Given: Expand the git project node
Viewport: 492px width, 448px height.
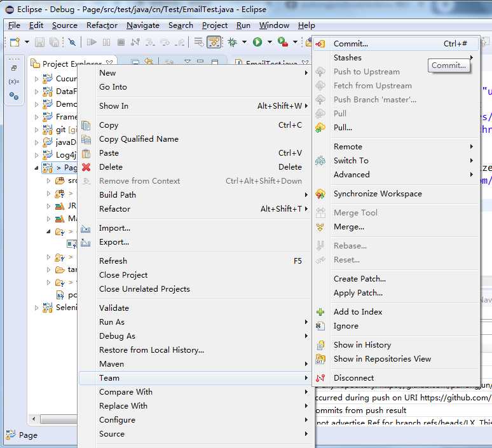Looking at the screenshot, I should [x=36, y=130].
